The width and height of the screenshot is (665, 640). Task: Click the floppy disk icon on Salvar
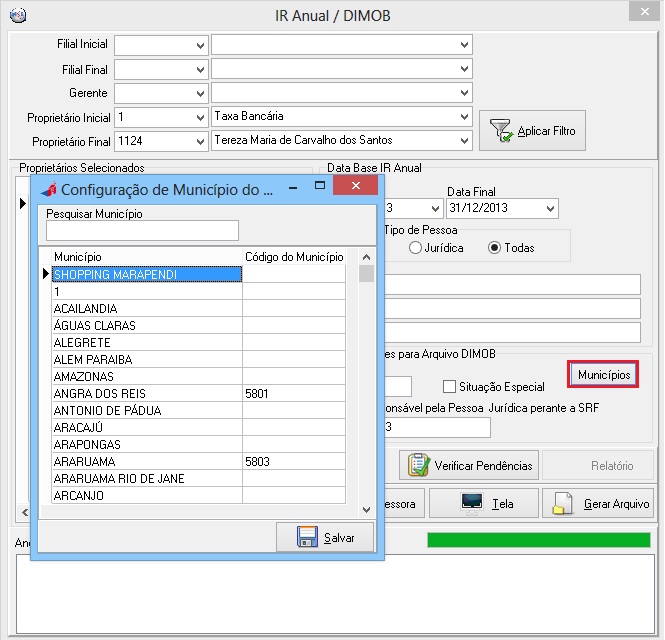pyautogui.click(x=307, y=537)
